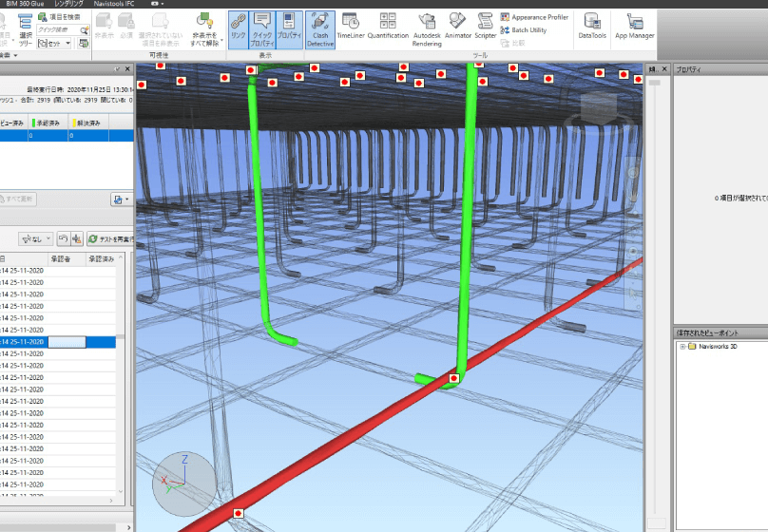The width and height of the screenshot is (768, 532).
Task: Click the steering wheel in navigation bar
Action: 633,173
